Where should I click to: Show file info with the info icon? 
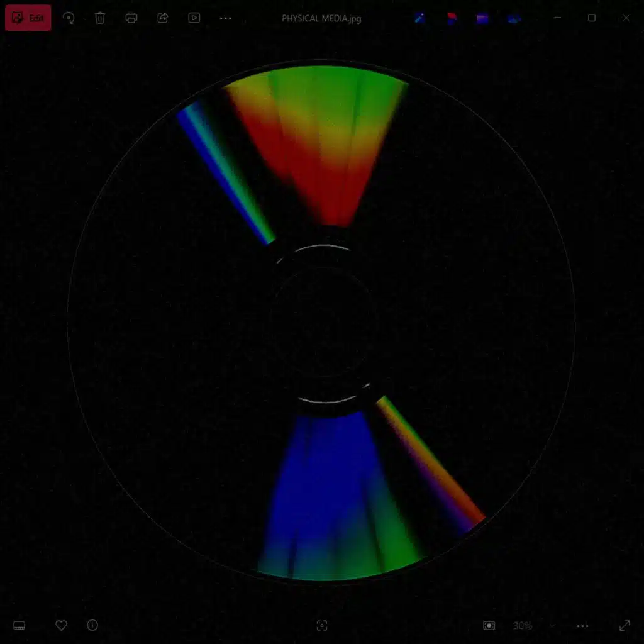click(92, 625)
